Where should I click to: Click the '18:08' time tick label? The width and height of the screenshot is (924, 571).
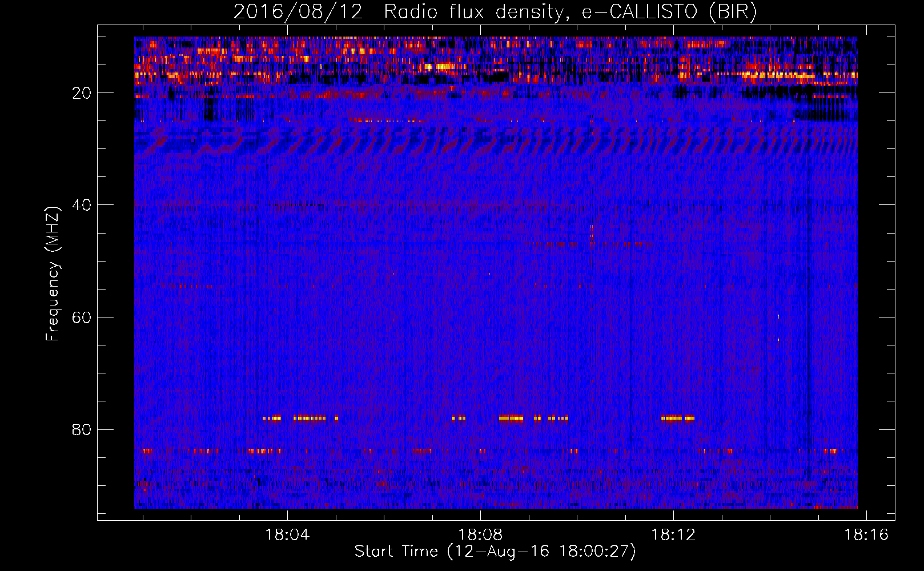coord(480,534)
